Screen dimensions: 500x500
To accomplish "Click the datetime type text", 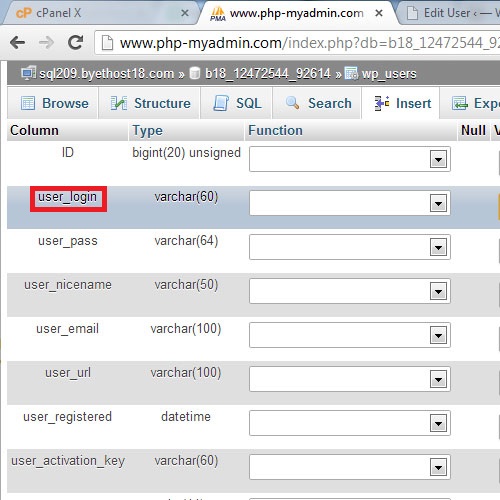I will 186,417.
